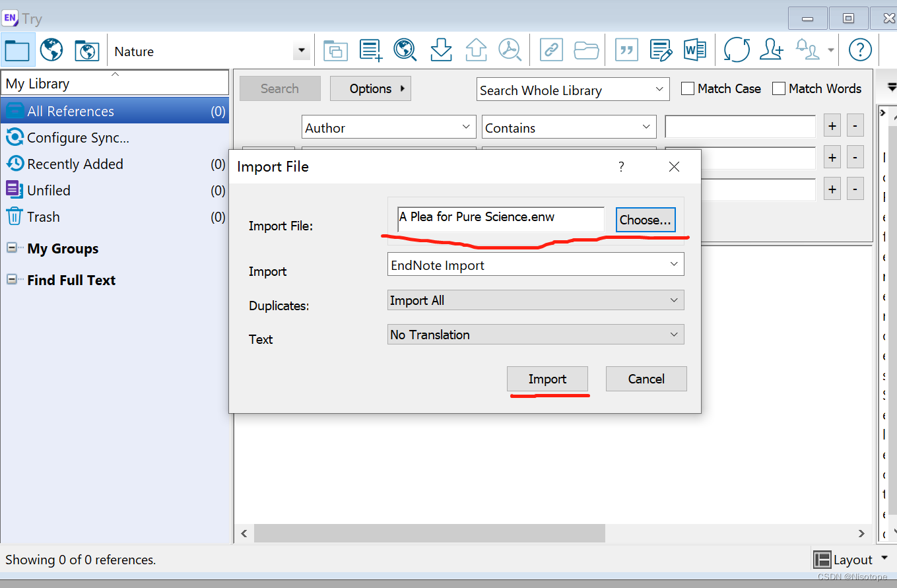Screen dimensions: 897x588
Task: Click the Open File folder toolbar icon
Action: [585, 50]
